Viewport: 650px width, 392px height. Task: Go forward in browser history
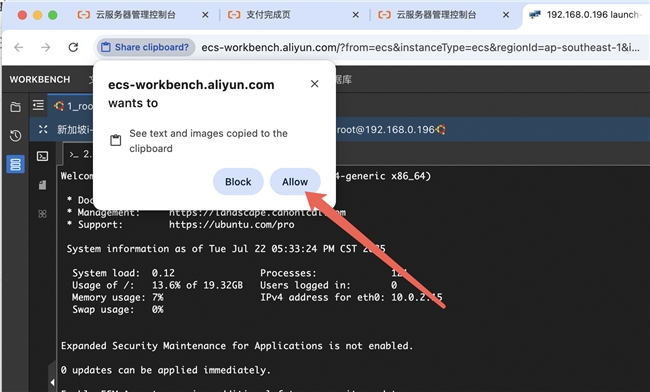pos(46,47)
